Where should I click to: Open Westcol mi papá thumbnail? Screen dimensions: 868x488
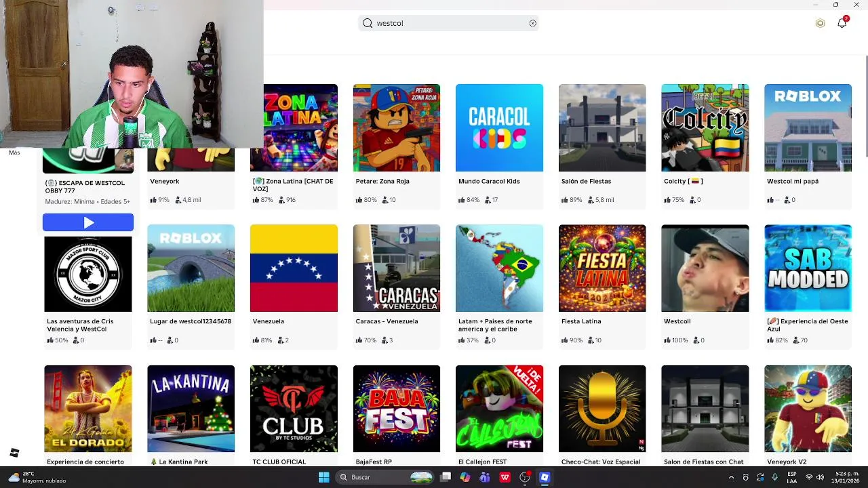808,127
